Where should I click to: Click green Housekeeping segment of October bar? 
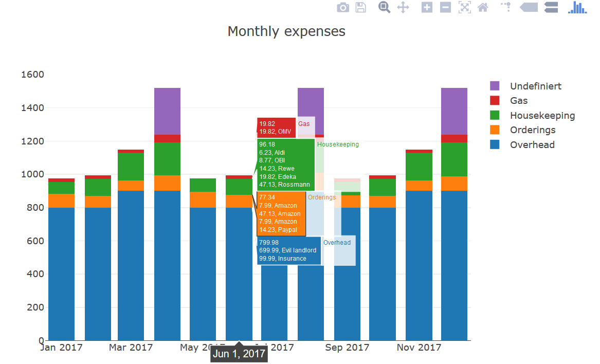coord(383,188)
